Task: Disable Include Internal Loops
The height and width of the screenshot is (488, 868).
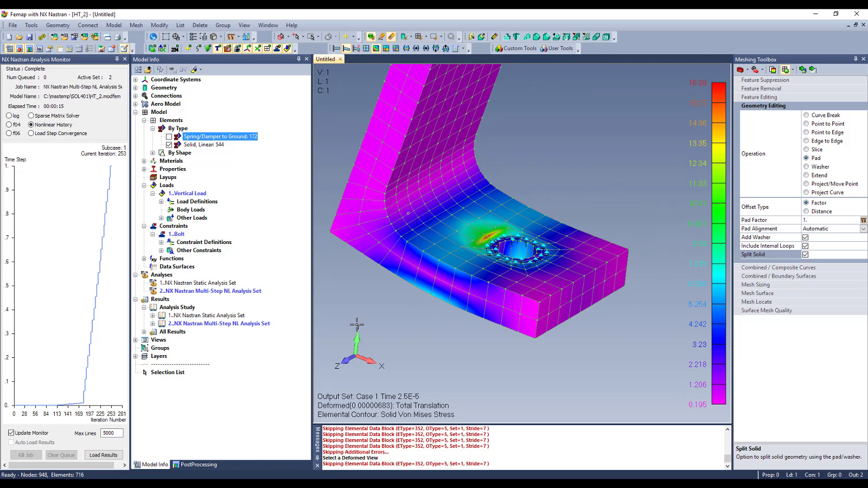Action: pyautogui.click(x=805, y=246)
